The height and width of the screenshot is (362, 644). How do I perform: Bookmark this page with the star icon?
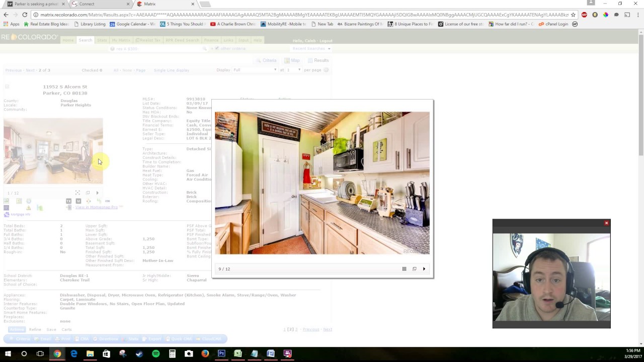[x=573, y=15]
